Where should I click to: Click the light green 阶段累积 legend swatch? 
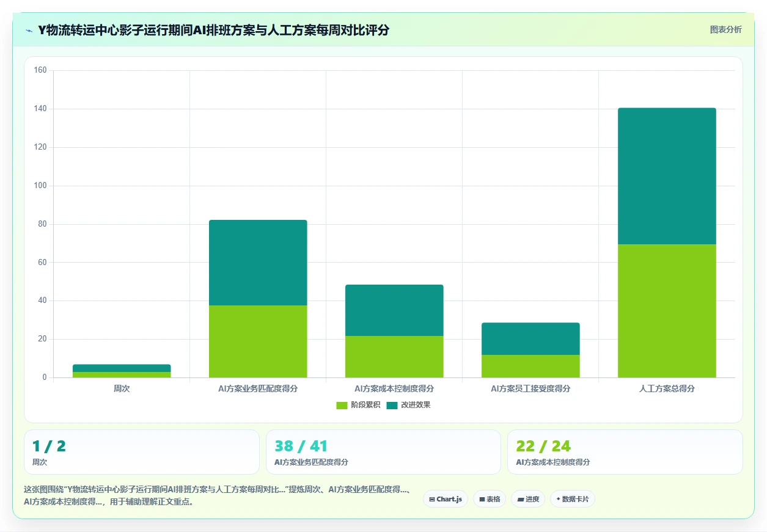tap(342, 405)
